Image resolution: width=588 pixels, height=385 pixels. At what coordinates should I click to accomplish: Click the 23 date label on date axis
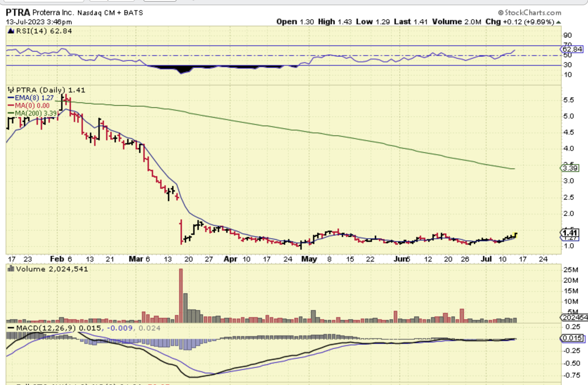[28, 259]
